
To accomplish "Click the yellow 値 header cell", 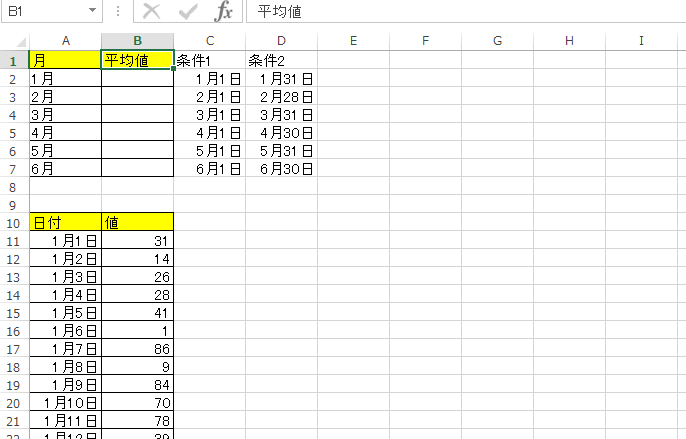I will [137, 222].
